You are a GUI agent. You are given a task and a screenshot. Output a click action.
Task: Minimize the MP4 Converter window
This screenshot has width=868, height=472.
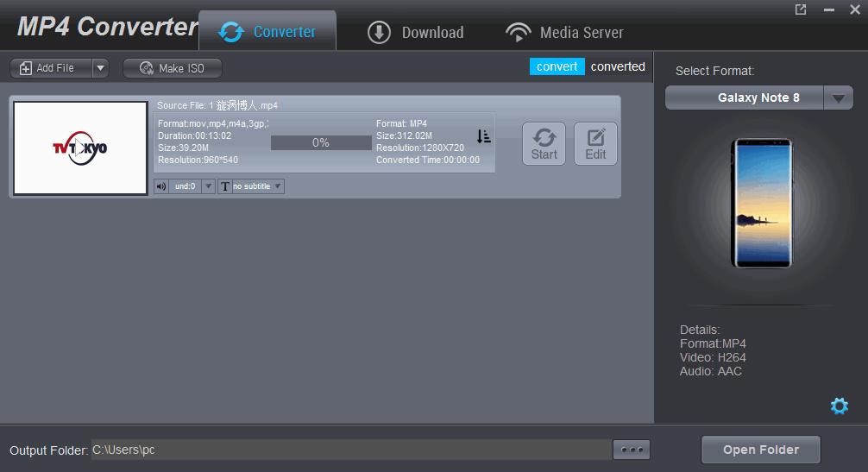click(x=828, y=9)
